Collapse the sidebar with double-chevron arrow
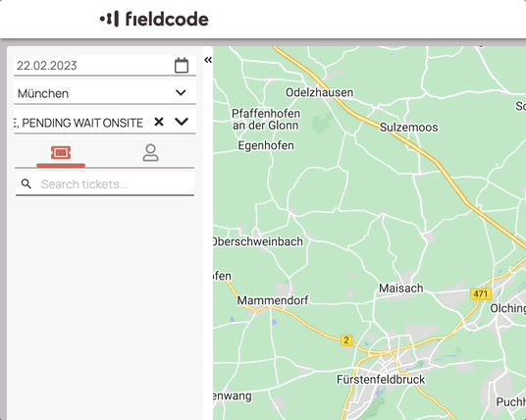The width and height of the screenshot is (526, 420). coord(208,60)
